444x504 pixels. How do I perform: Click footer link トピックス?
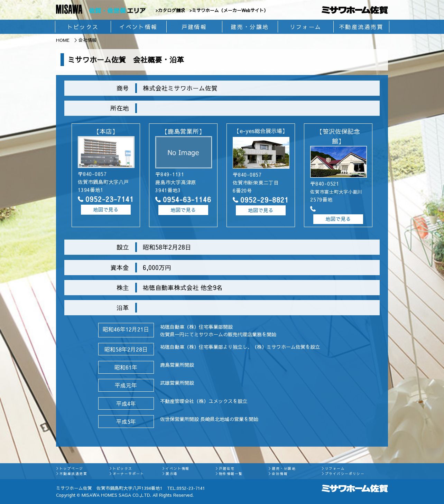121,468
